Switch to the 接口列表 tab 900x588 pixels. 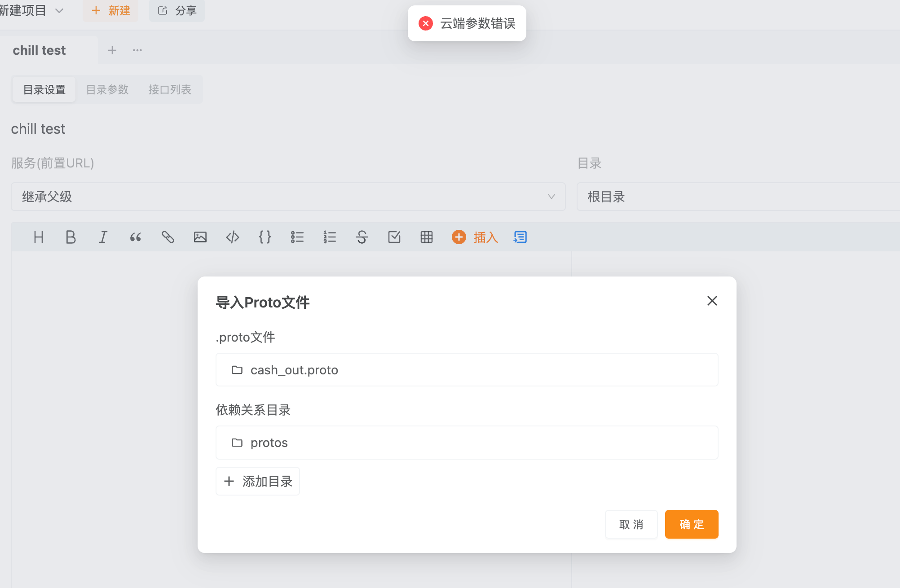pyautogui.click(x=170, y=90)
